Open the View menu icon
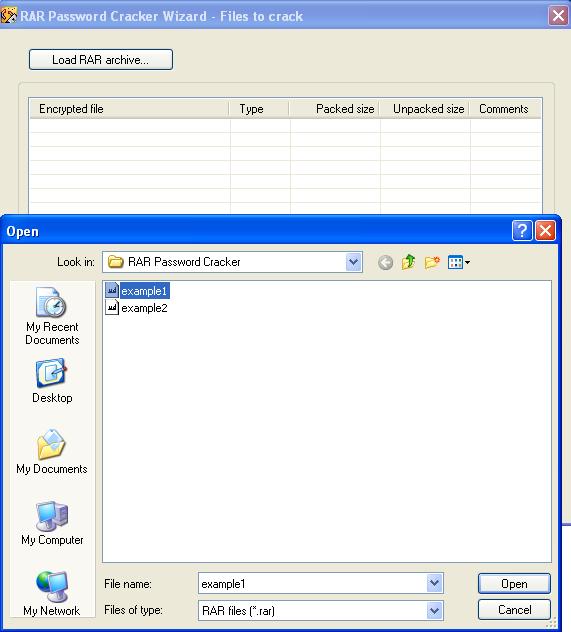571x632 pixels. coord(459,263)
